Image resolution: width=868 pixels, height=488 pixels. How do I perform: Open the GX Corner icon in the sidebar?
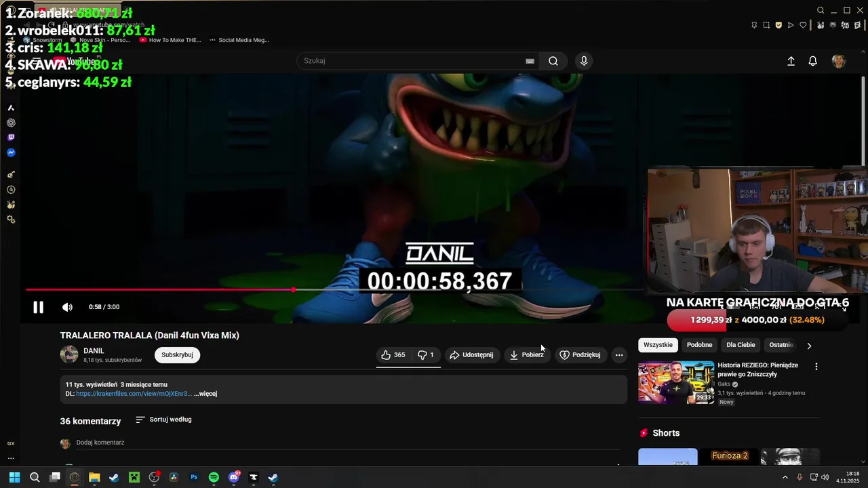pyautogui.click(x=11, y=443)
